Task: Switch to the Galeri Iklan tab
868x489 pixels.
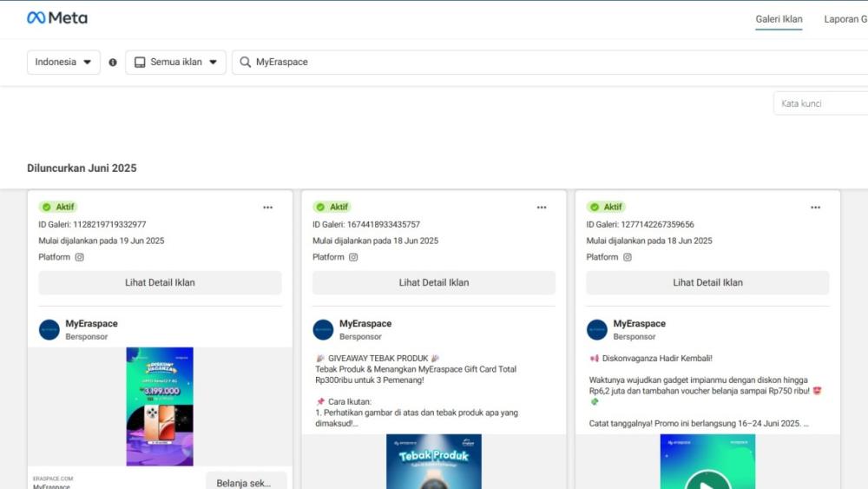Action: click(x=779, y=19)
